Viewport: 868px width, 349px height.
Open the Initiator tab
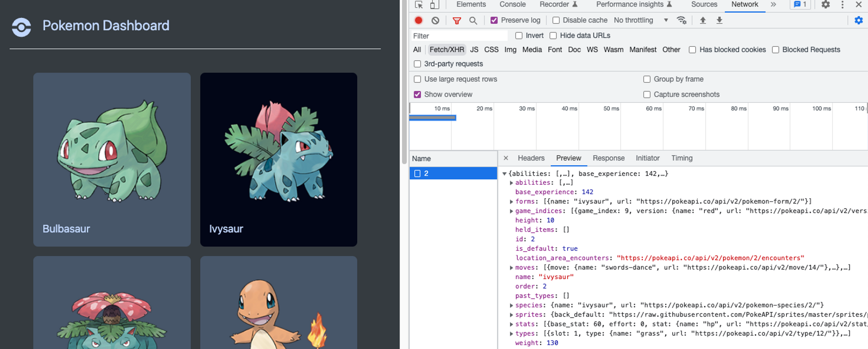click(648, 158)
